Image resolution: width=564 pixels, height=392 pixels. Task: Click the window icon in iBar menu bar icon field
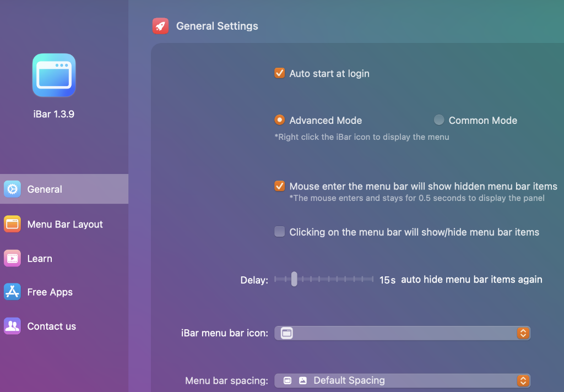tap(286, 333)
